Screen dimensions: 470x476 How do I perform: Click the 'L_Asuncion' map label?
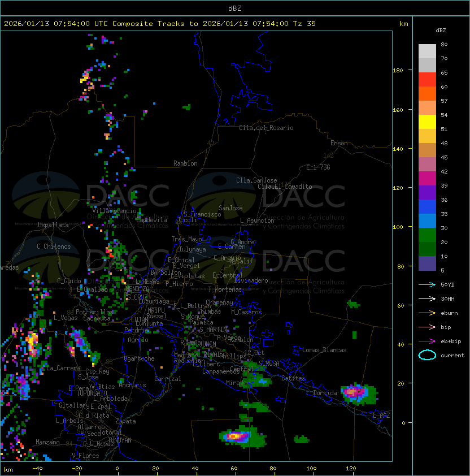257,220
